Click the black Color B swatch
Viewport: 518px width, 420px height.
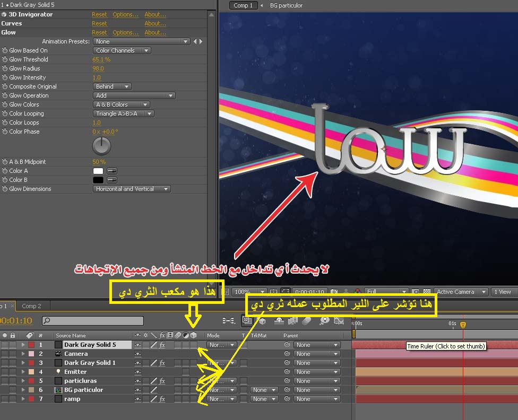click(98, 180)
